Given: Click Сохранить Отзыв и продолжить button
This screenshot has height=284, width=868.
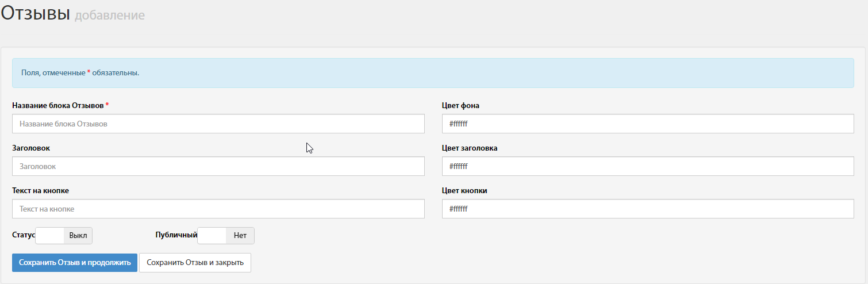Looking at the screenshot, I should coord(75,263).
